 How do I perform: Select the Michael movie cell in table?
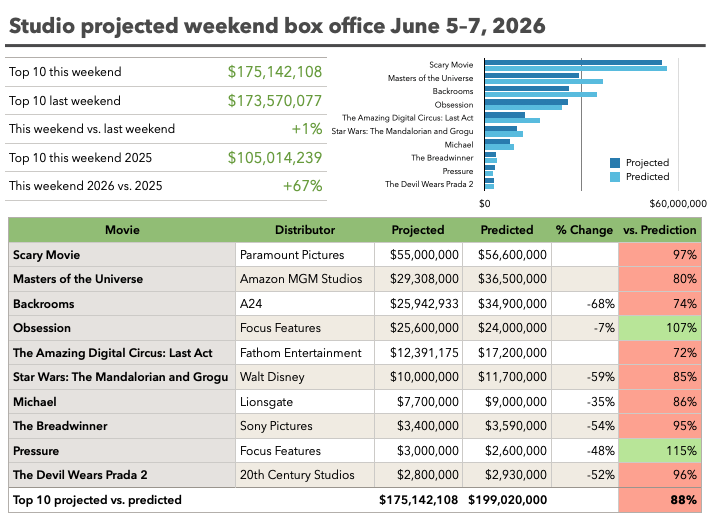(x=122, y=402)
